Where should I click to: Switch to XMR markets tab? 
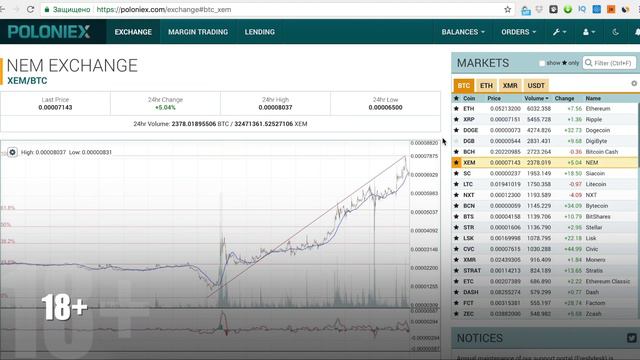(510, 85)
